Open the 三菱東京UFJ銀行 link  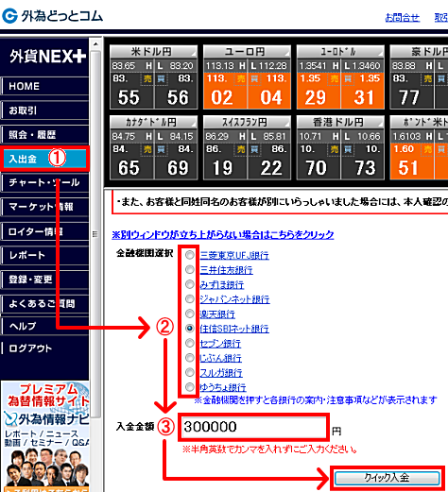[234, 255]
